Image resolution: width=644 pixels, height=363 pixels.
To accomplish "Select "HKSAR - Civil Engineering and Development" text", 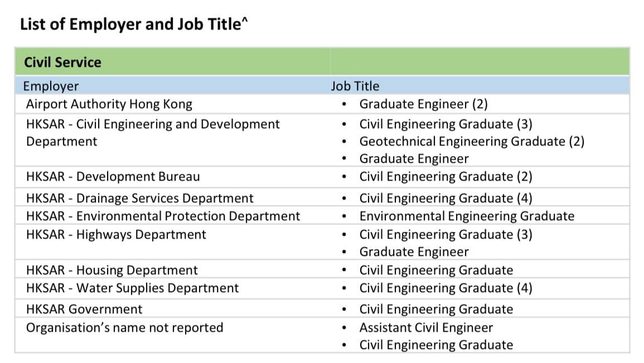I will coord(153,124).
